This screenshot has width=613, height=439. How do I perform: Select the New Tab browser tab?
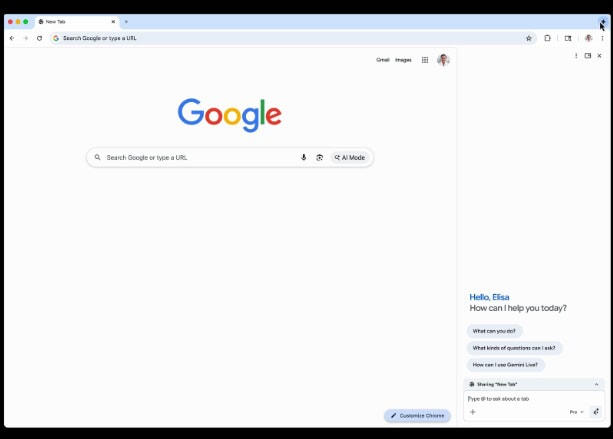pos(75,21)
